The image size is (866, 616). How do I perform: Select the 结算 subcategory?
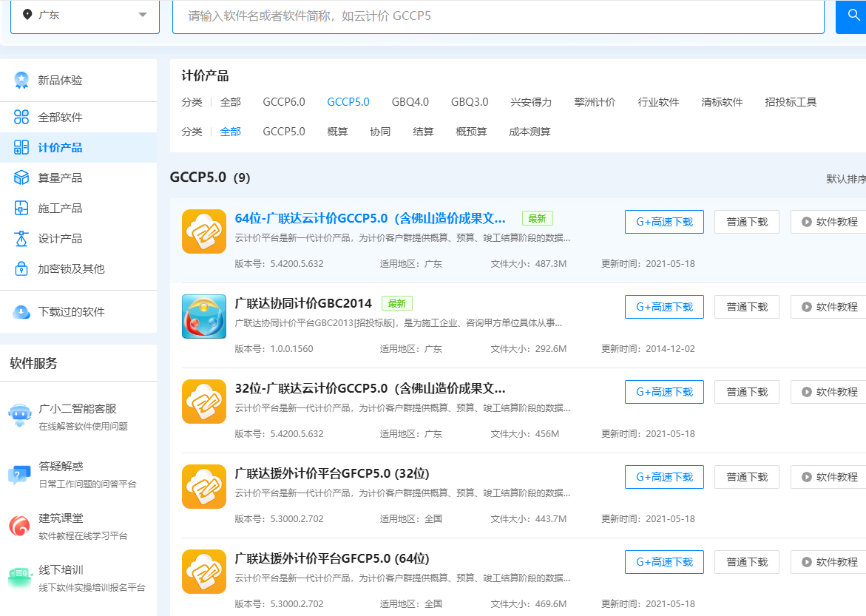pos(423,132)
